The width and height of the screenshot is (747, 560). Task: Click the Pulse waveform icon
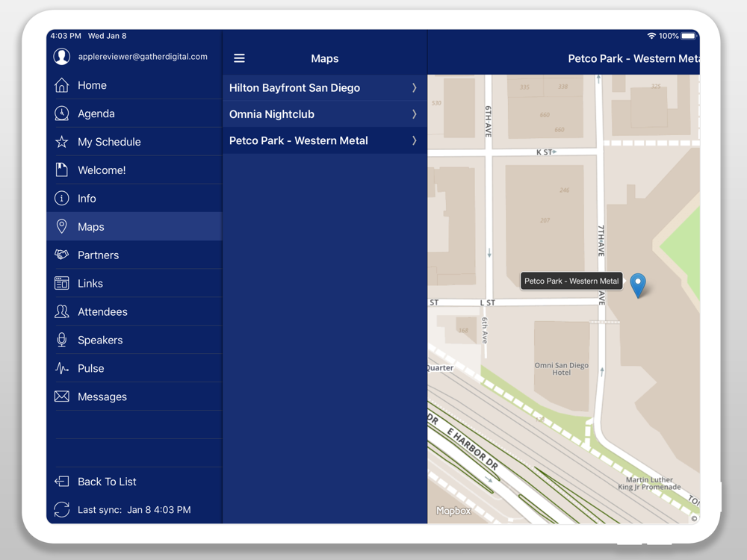[61, 368]
